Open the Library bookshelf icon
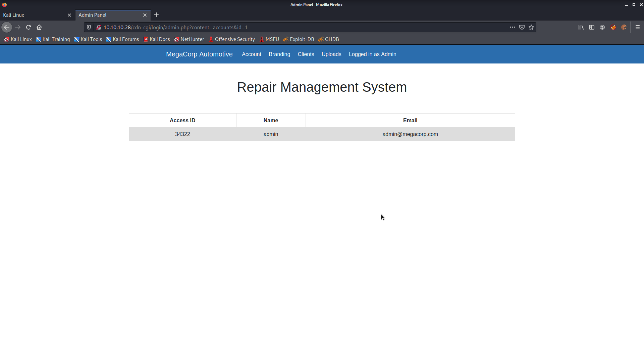This screenshot has height=350, width=644. click(581, 27)
